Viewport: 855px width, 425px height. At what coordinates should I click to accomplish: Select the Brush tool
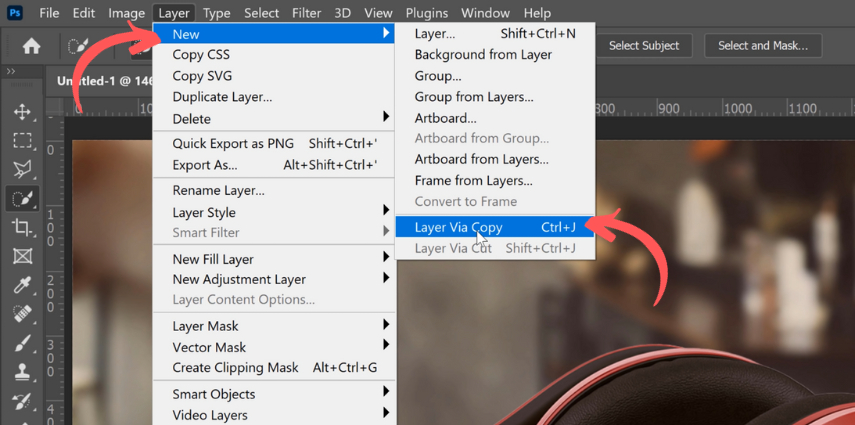point(22,343)
